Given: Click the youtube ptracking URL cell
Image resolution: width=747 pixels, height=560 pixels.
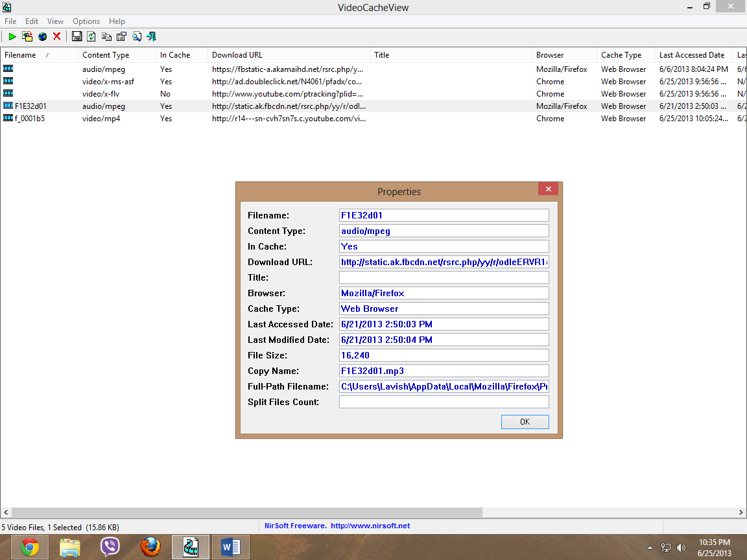Looking at the screenshot, I should (x=287, y=94).
